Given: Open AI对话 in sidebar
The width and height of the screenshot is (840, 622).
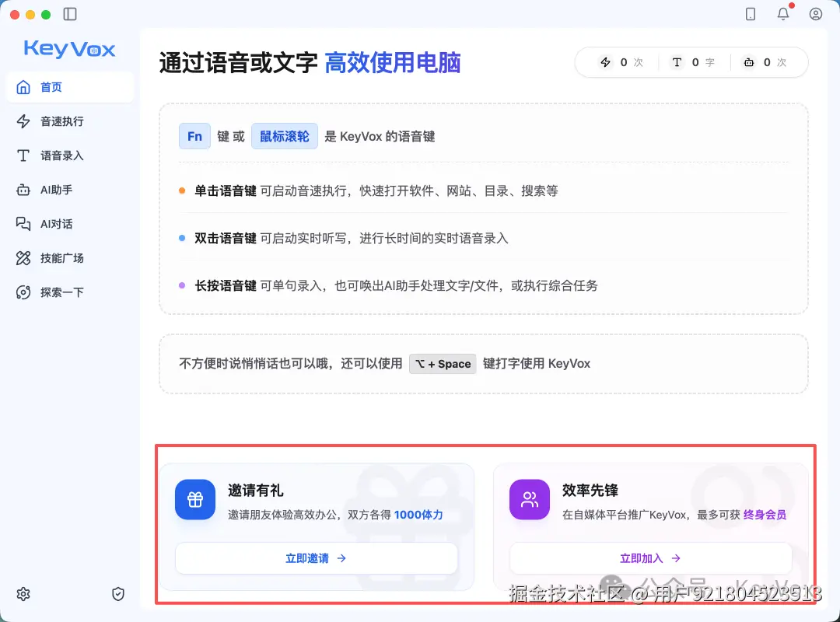Looking at the screenshot, I should (70, 224).
